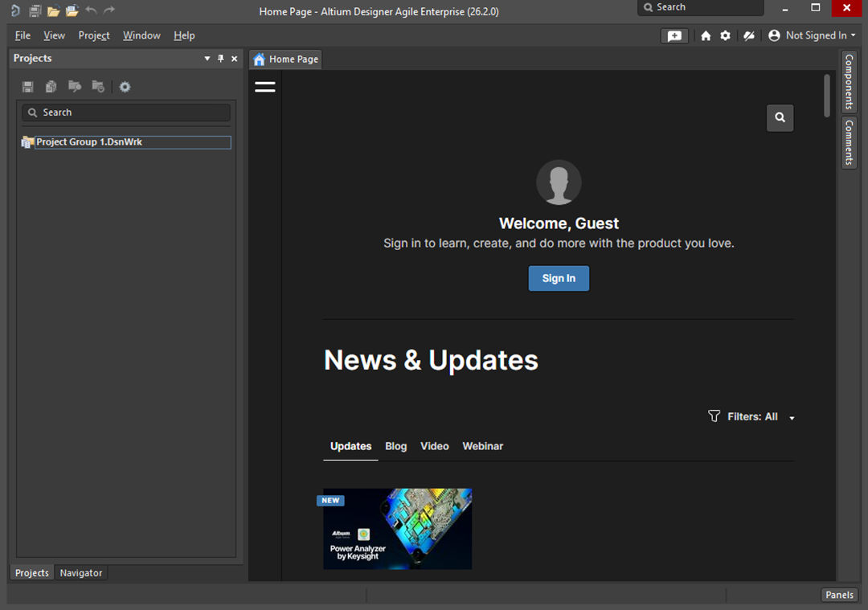Click the Panels button in status bar
This screenshot has width=868, height=610.
pos(839,595)
